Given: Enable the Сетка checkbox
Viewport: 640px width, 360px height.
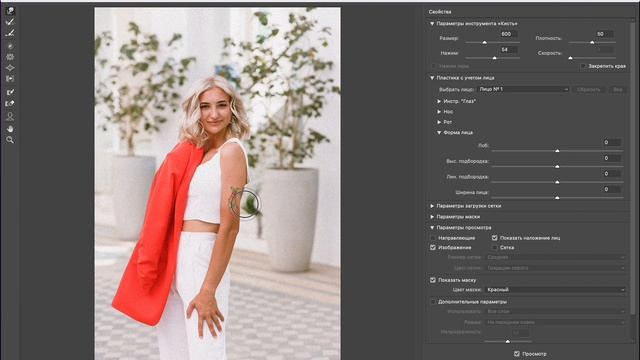Looking at the screenshot, I should (494, 247).
